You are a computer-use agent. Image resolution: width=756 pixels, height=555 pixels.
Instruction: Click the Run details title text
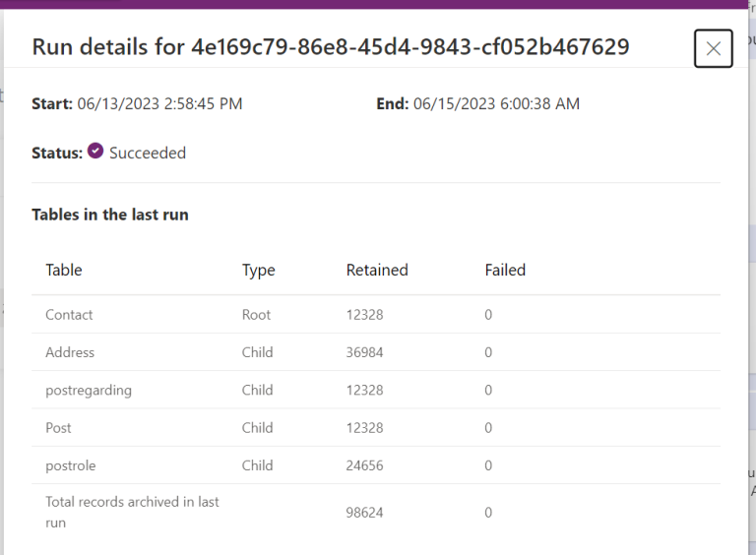tap(331, 46)
